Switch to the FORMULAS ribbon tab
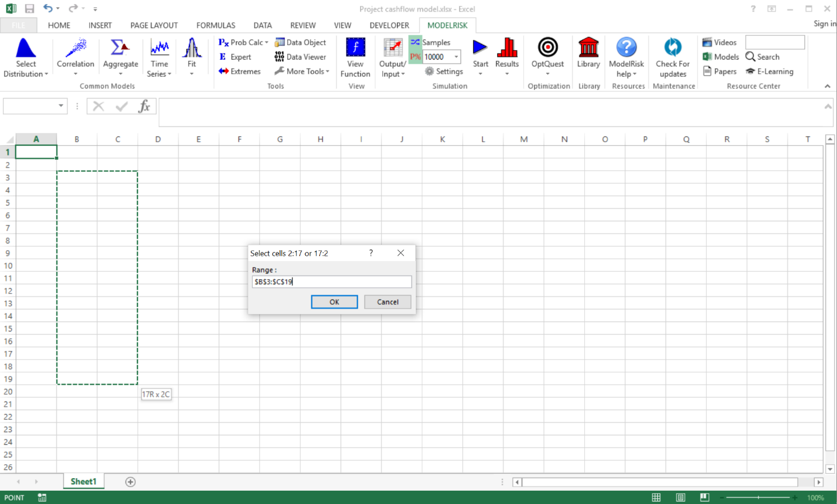This screenshot has height=504, width=837. tap(215, 25)
